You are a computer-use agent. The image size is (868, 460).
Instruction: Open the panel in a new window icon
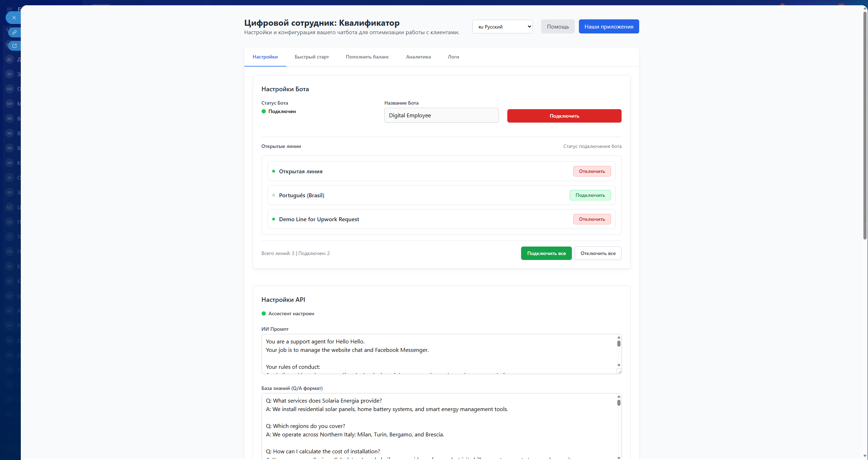click(14, 46)
